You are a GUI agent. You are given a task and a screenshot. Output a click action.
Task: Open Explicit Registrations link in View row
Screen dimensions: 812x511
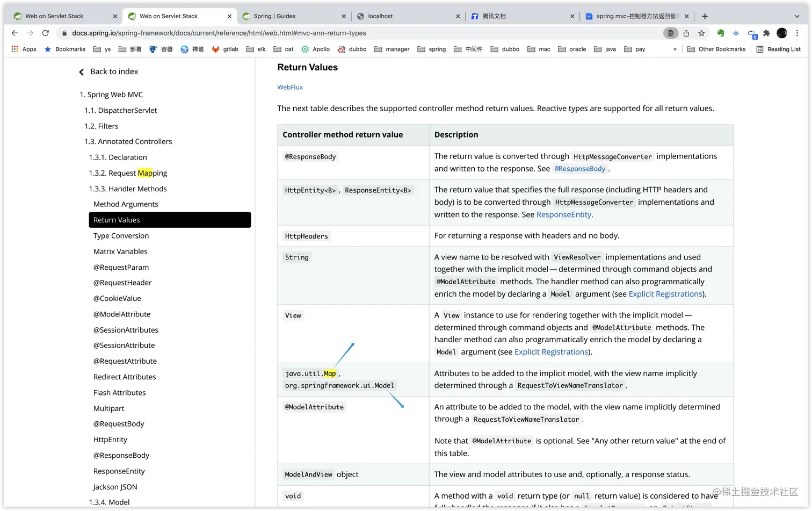click(551, 352)
